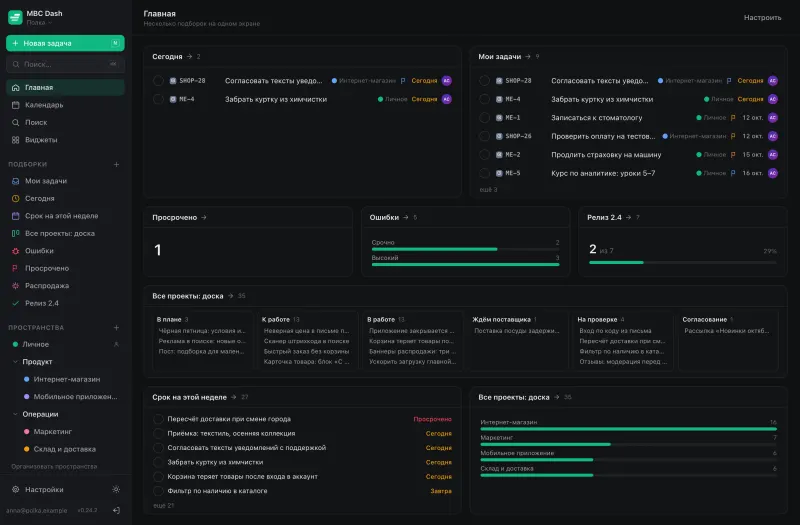Screen dimensions: 800x525
Task: Open Мои задачи collection in sidebar
Action: click(65, 181)
